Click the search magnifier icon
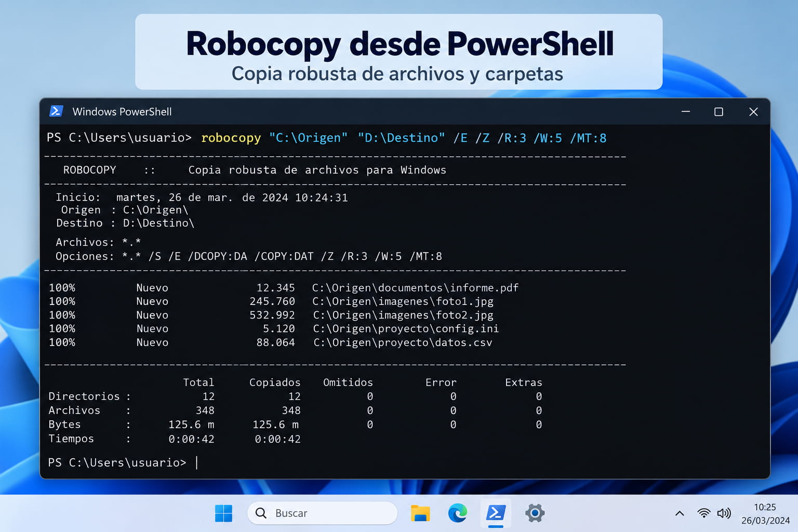This screenshot has width=798, height=532. pos(261,513)
